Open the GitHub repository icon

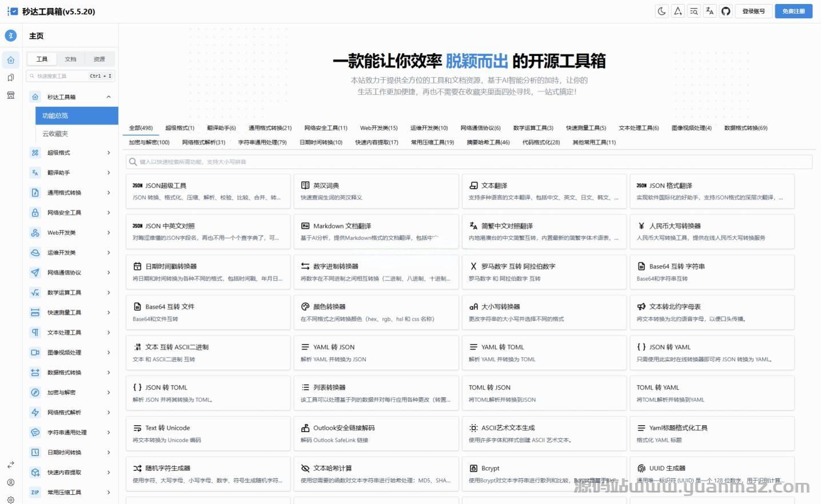coord(726,11)
